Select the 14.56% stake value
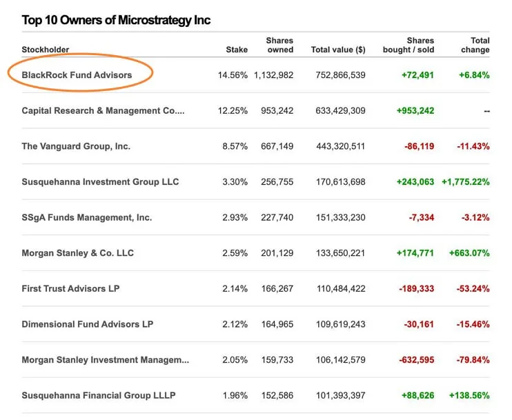512x420 pixels. (x=233, y=75)
